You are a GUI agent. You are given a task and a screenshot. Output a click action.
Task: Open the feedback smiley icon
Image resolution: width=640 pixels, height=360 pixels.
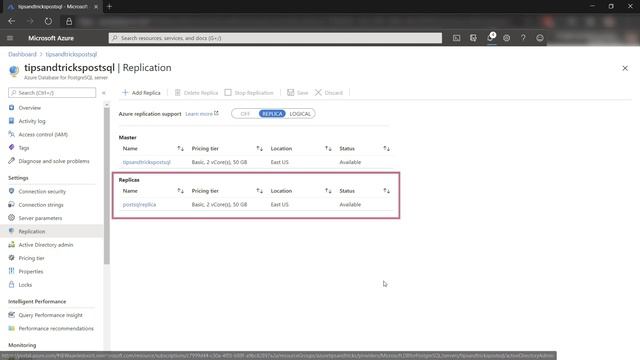(x=540, y=38)
